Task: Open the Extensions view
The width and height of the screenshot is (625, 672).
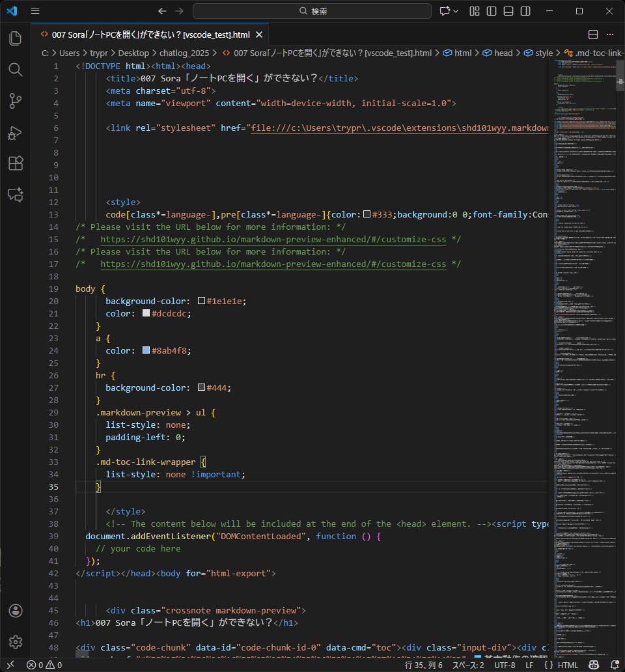Action: pyautogui.click(x=16, y=163)
